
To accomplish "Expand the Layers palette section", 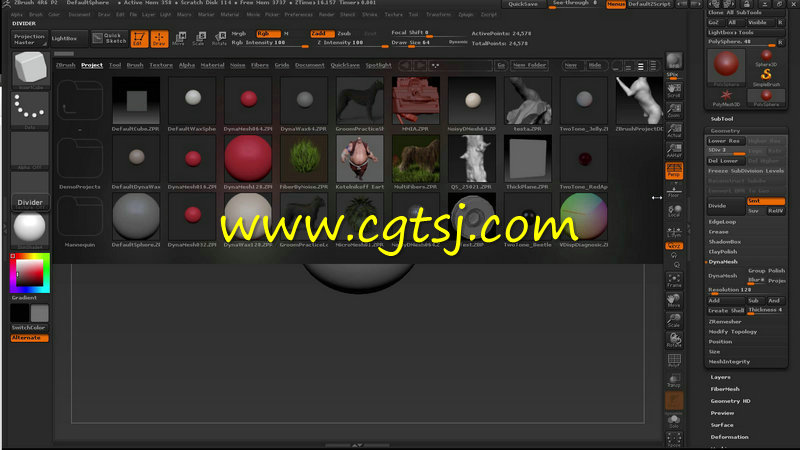I will pos(720,377).
